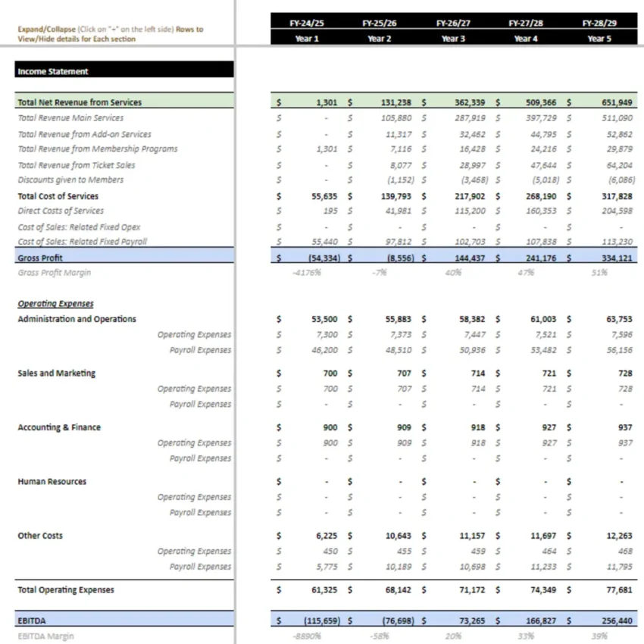This screenshot has height=644, width=644.
Task: Click the EBITDA row header
Action: [x=31, y=620]
